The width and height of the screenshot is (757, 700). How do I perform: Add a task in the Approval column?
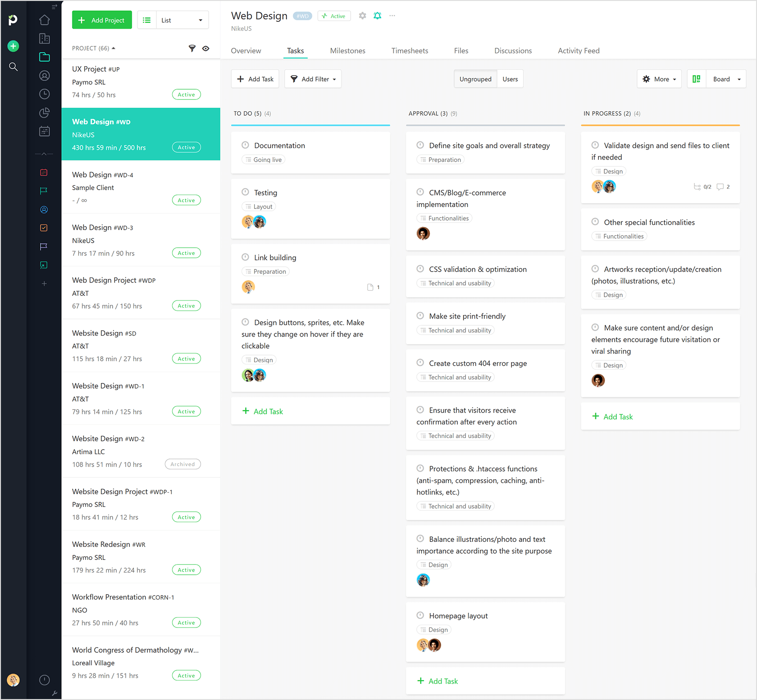438,681
